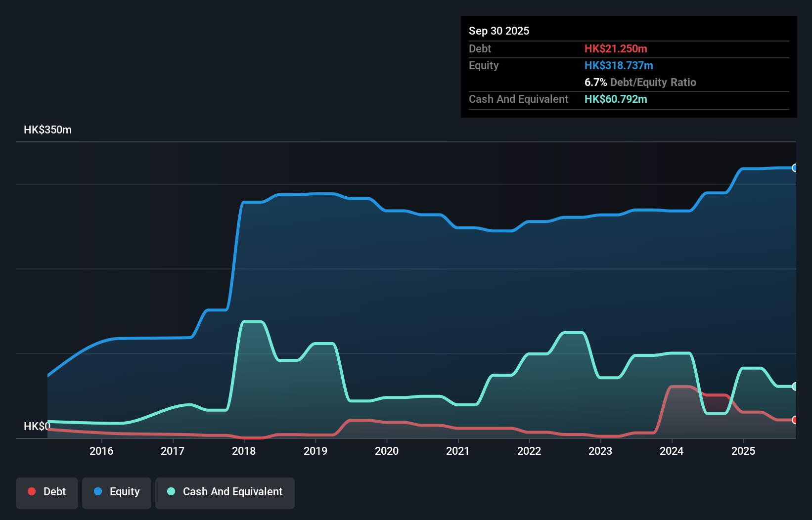Click the Equity endpoint marker on the chart
The image size is (812, 520).
(795, 168)
